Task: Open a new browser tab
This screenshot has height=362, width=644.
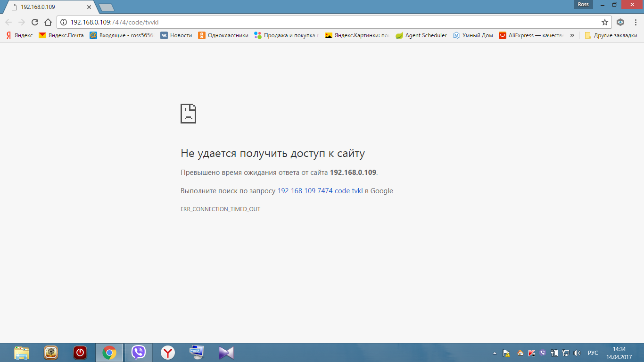Action: (106, 7)
